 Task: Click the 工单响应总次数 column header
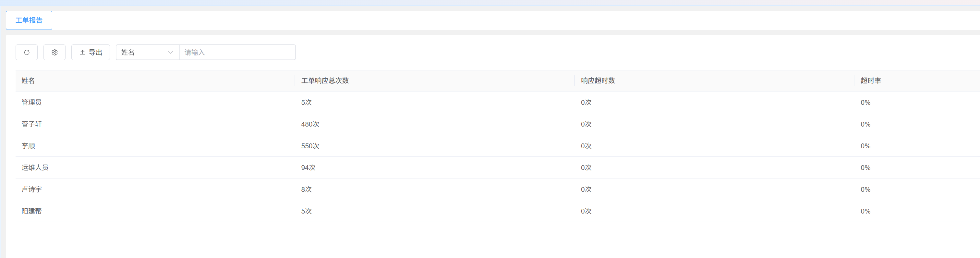(x=325, y=81)
